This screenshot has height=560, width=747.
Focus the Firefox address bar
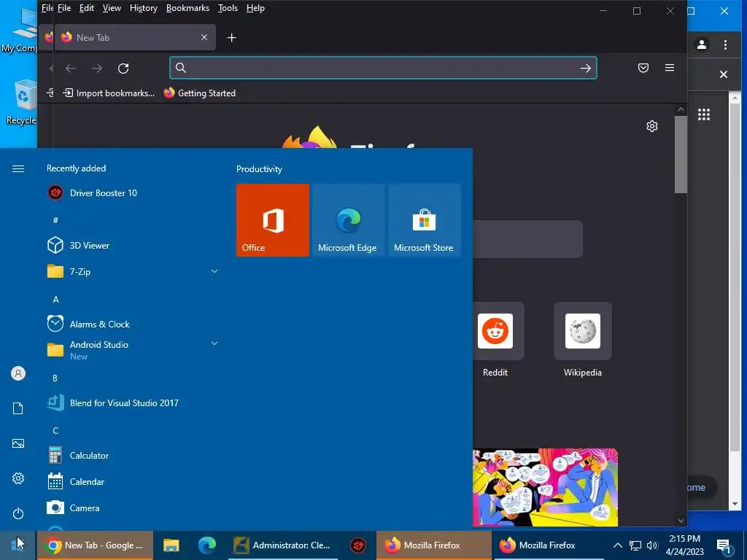383,68
